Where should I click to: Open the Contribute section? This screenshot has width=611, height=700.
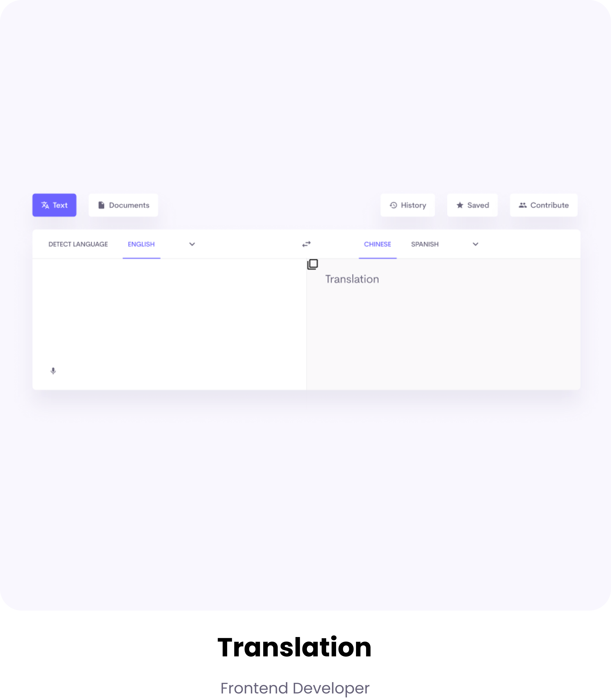pos(543,205)
